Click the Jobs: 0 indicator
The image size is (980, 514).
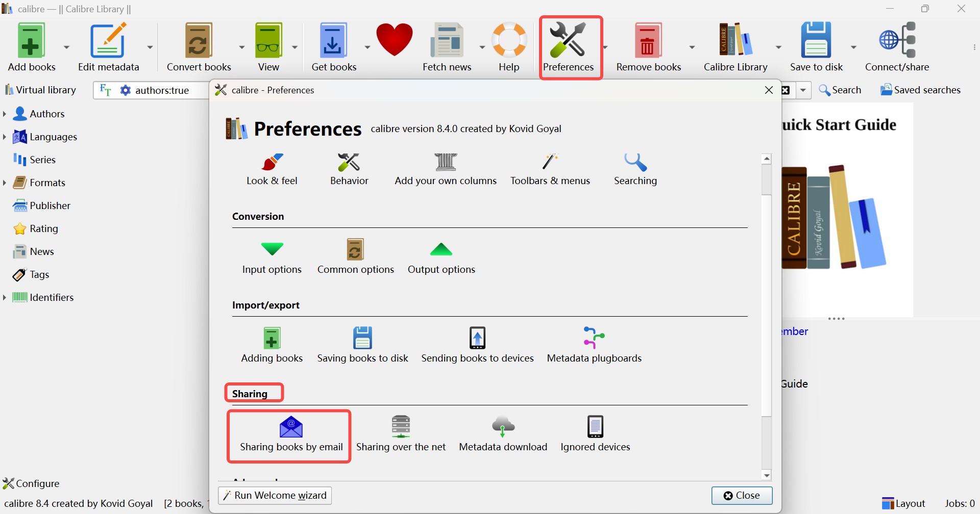(x=960, y=503)
